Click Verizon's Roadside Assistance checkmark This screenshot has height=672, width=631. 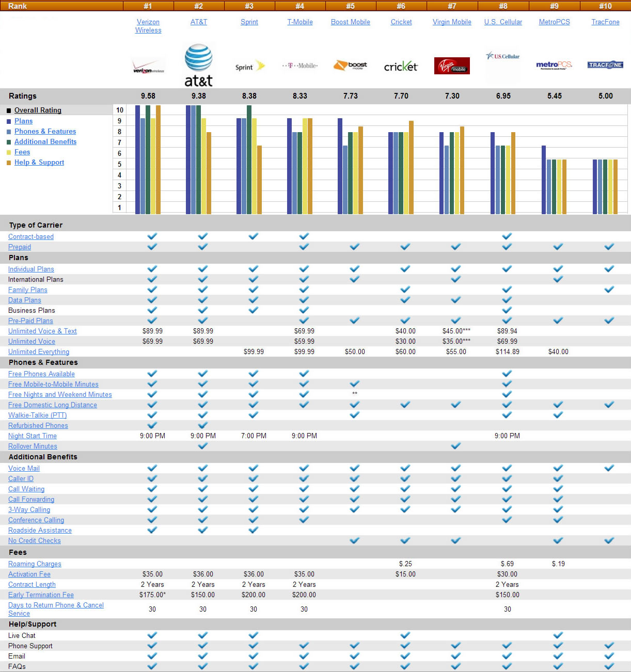pyautogui.click(x=152, y=530)
